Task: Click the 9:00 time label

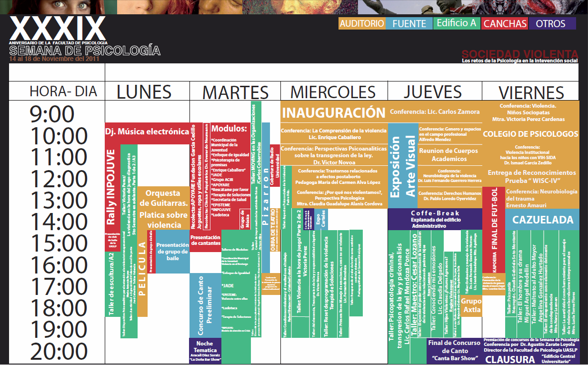Action: click(51, 114)
